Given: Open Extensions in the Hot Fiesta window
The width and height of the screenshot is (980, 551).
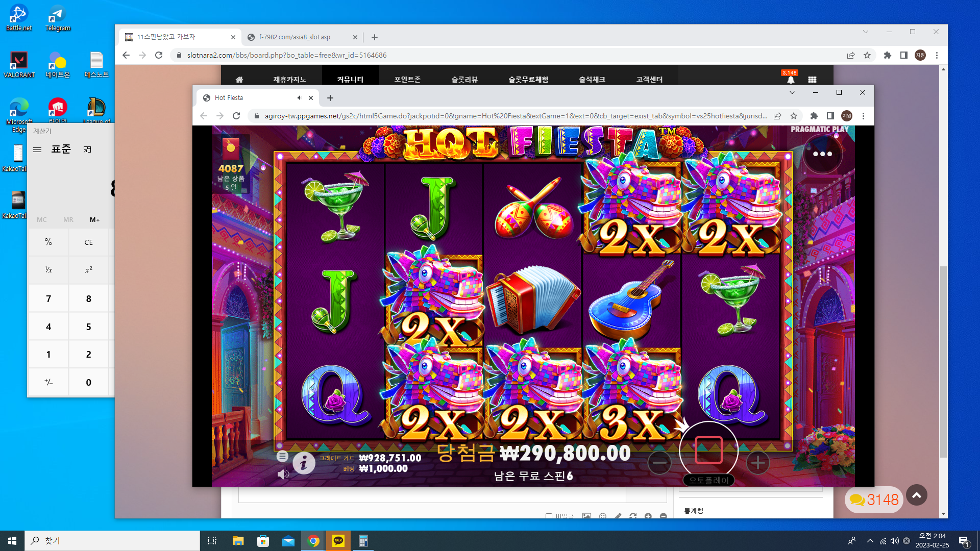Looking at the screenshot, I should click(x=814, y=116).
